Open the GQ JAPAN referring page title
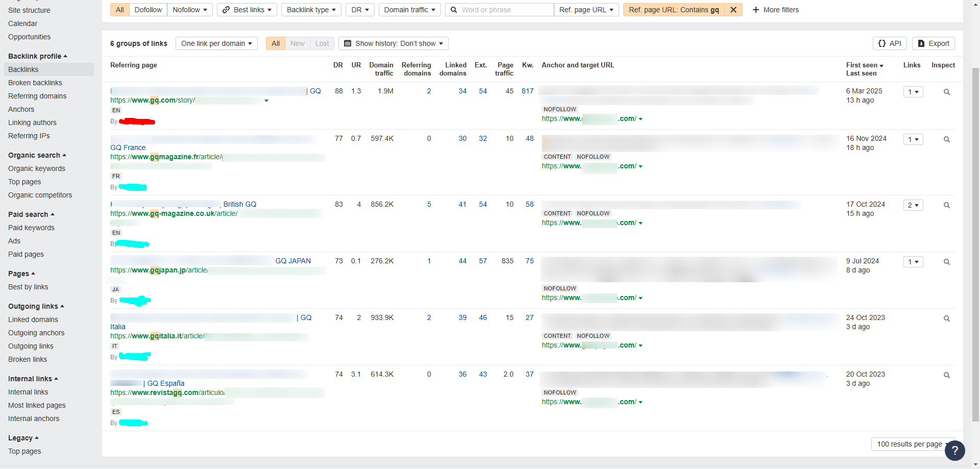Image resolution: width=980 pixels, height=469 pixels. (293, 261)
